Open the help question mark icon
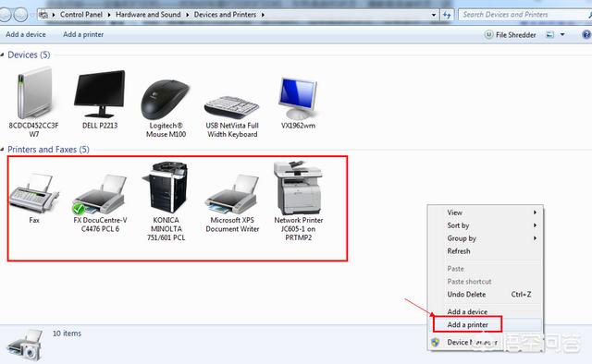Screen dimensions: 592x364 pyautogui.click(x=586, y=35)
